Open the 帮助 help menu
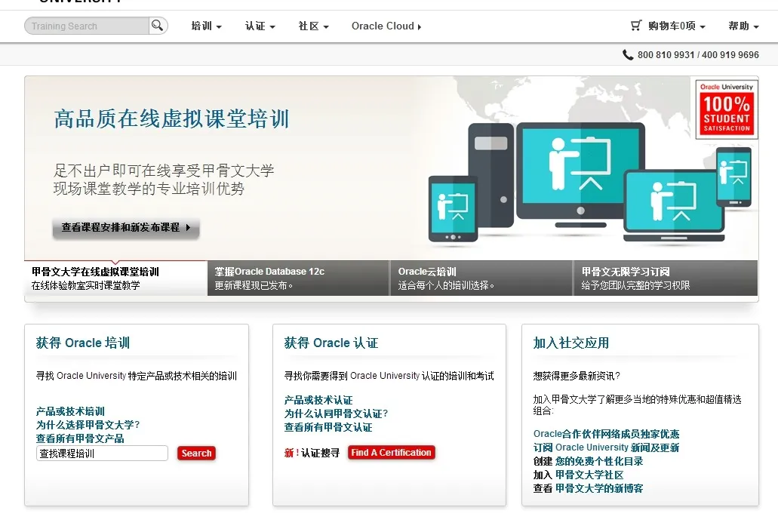 pos(743,26)
